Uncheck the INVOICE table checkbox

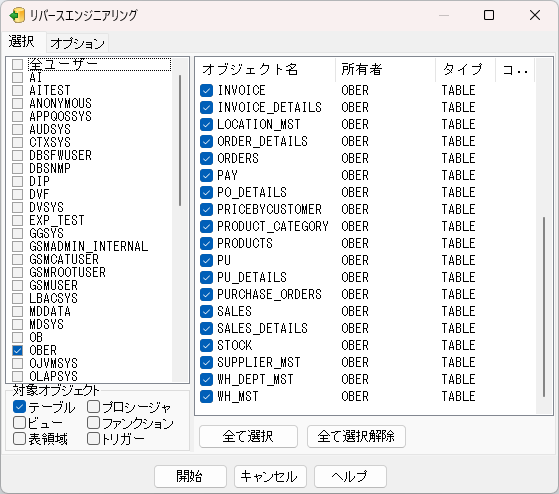(x=206, y=91)
